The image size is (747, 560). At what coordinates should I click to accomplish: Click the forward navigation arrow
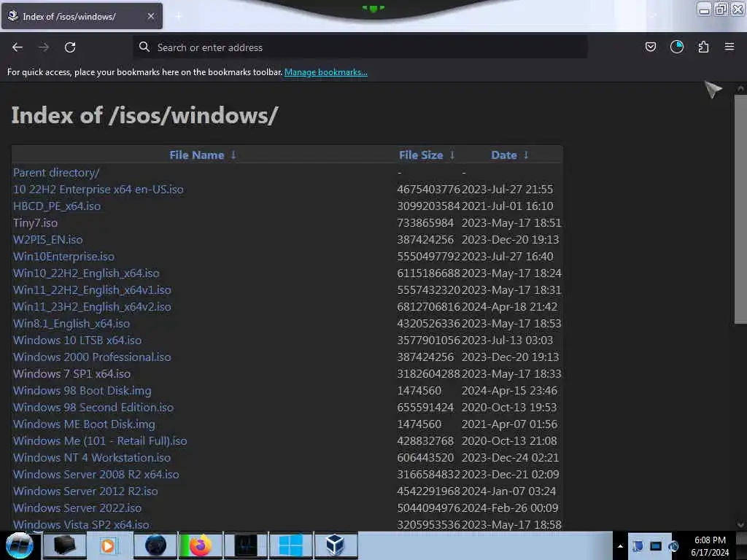click(x=44, y=47)
